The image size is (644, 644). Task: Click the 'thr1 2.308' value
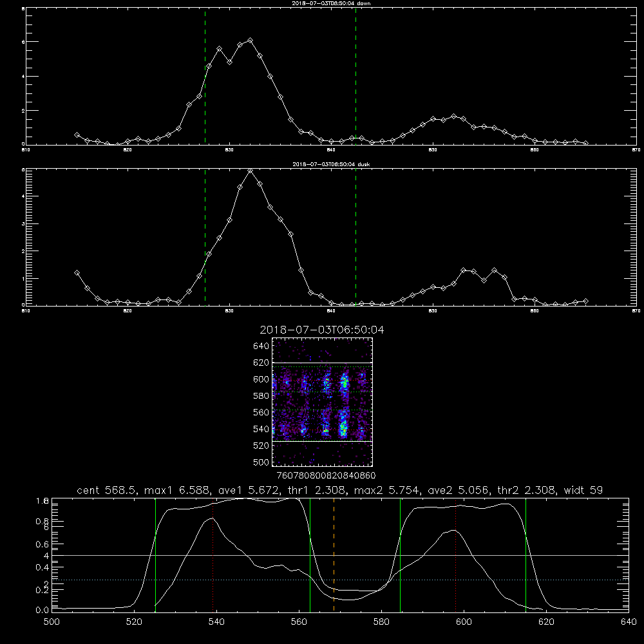point(317,490)
